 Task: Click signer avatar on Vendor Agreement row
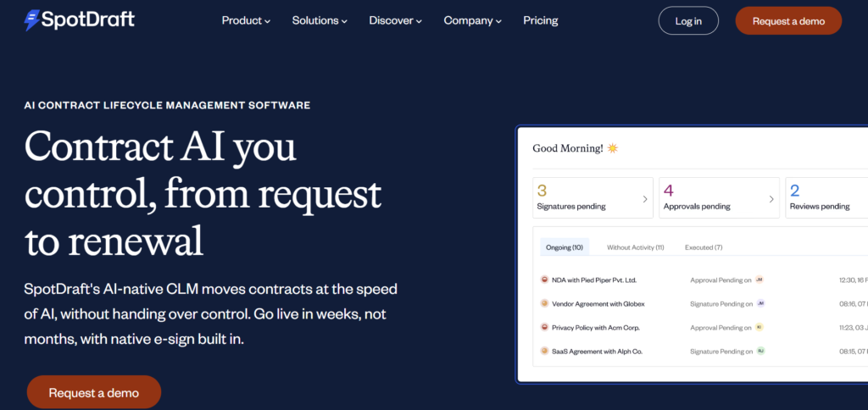point(760,303)
